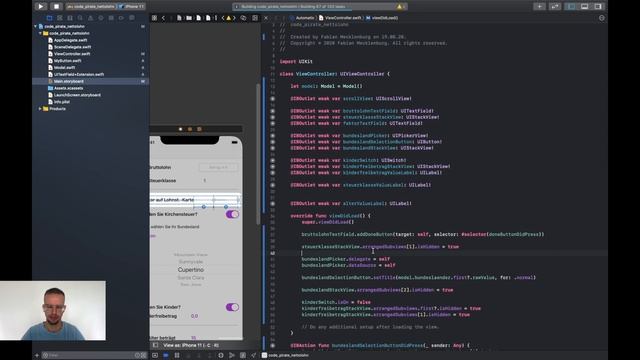The width and height of the screenshot is (640, 360).
Task: Collapse the code_pirate_nettolohn group folder
Action: click(40, 33)
